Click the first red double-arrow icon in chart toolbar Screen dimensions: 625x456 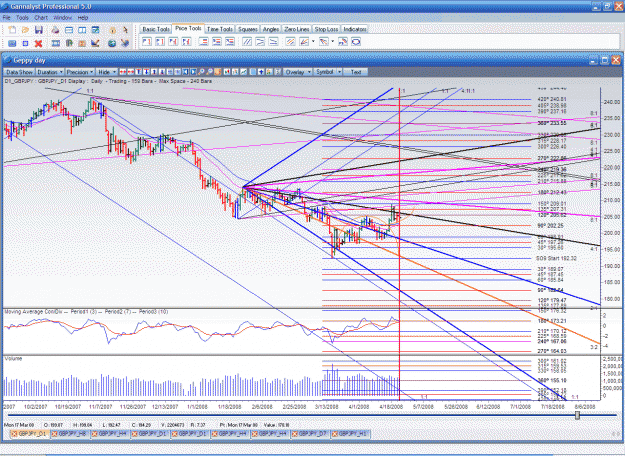pos(123,72)
